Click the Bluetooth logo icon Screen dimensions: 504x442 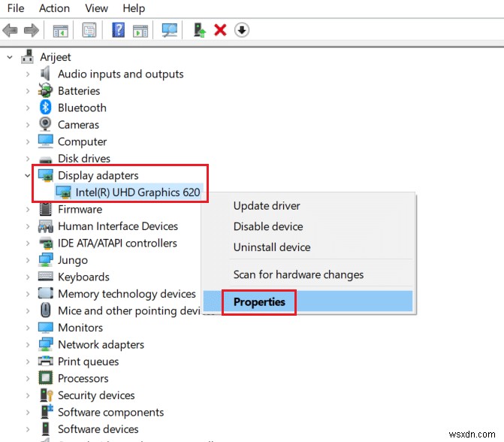[45, 107]
